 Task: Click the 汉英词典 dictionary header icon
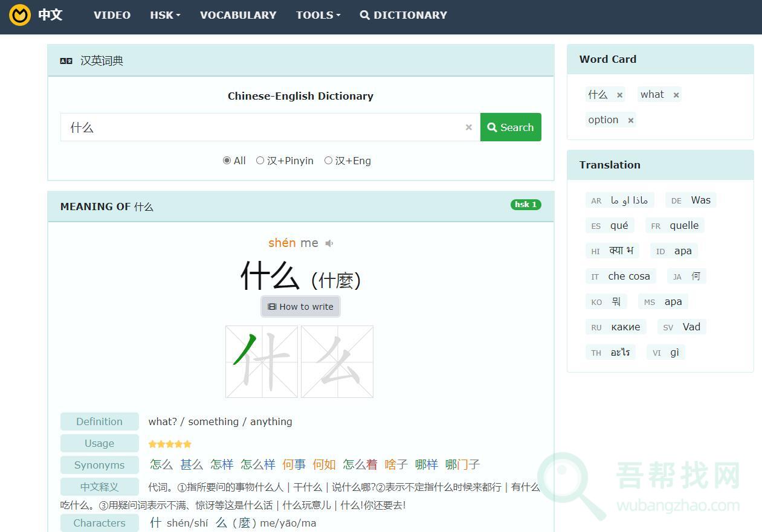pyautogui.click(x=66, y=61)
